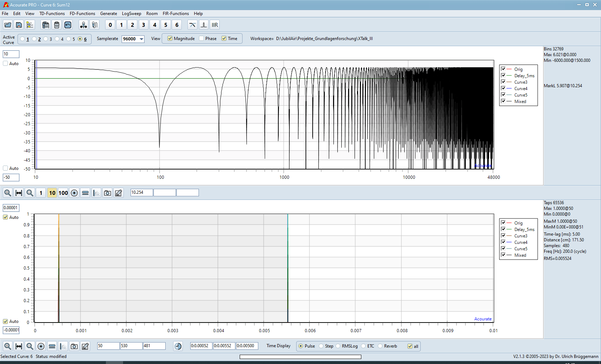The height and width of the screenshot is (364, 601).
Task: Select Active Curve 5 radio button
Action: (x=68, y=39)
